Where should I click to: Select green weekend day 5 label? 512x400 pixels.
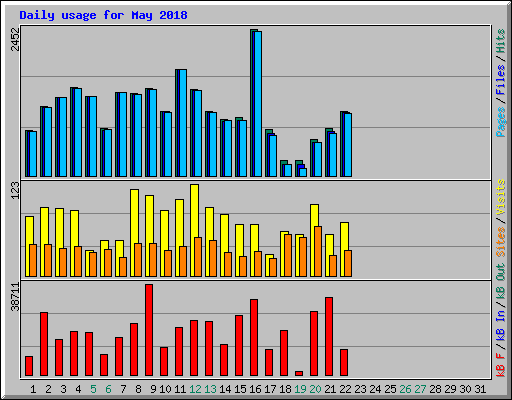93,389
